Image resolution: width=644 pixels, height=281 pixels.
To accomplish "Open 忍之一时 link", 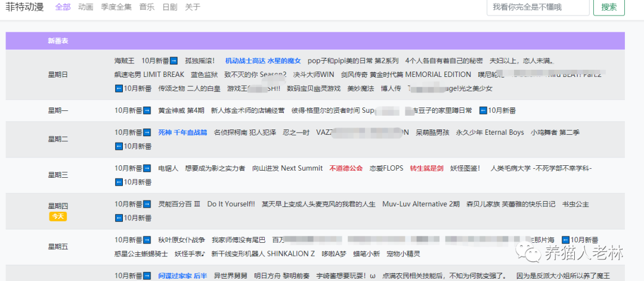I will coord(296,132).
